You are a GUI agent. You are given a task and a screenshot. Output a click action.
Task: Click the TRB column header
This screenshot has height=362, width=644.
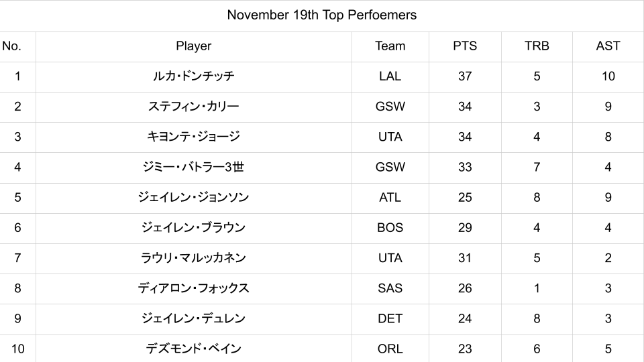[537, 46]
